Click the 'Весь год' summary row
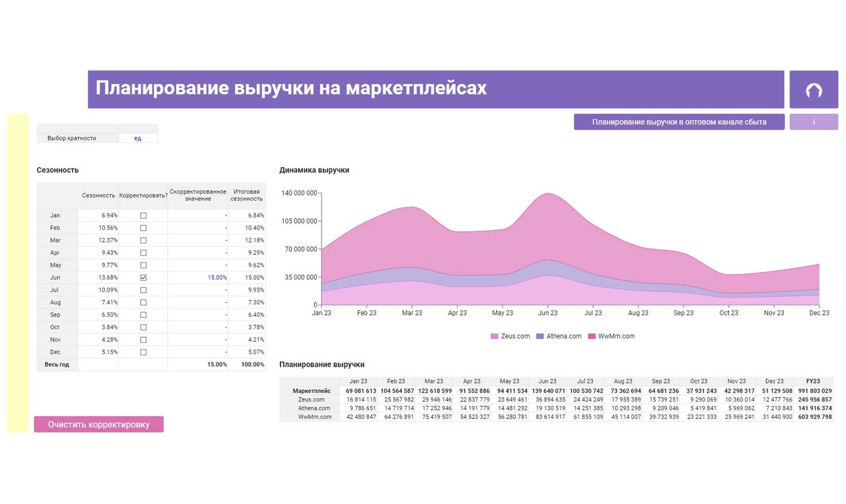The height and width of the screenshot is (504, 846). [x=56, y=364]
